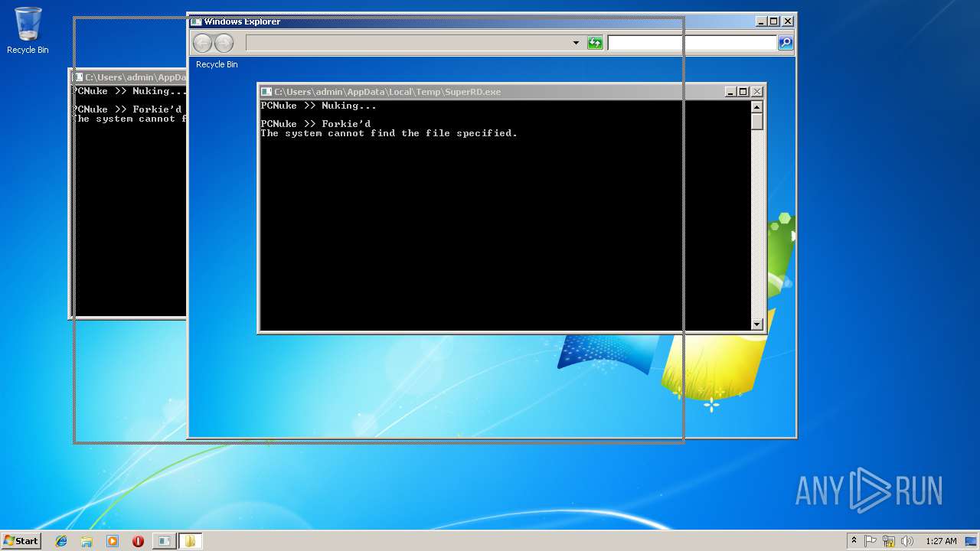Viewport: 980px width, 551px height.
Task: Maximize the Windows Explorer window
Action: pyautogui.click(x=773, y=21)
